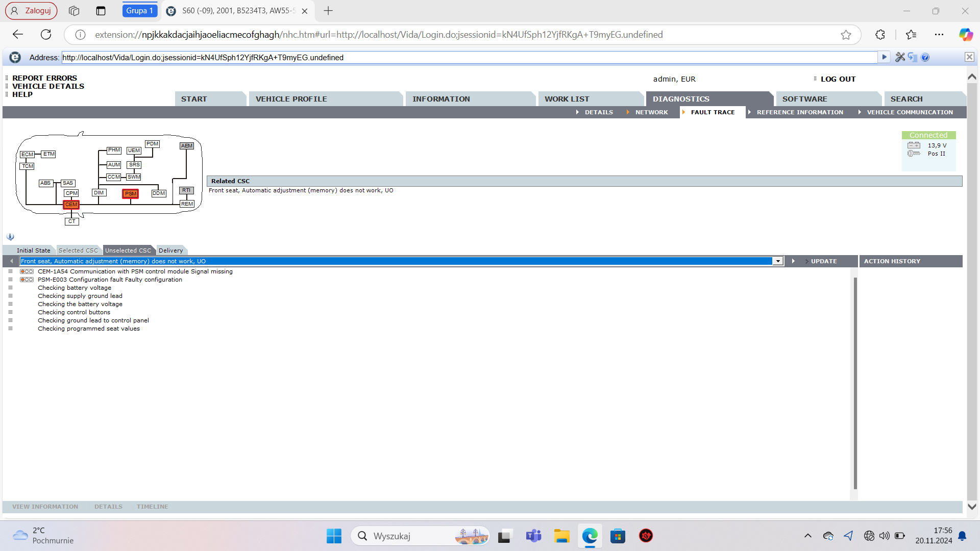The width and height of the screenshot is (980, 551).
Task: Click the battery voltage icon in the Connected panel
Action: tap(914, 145)
